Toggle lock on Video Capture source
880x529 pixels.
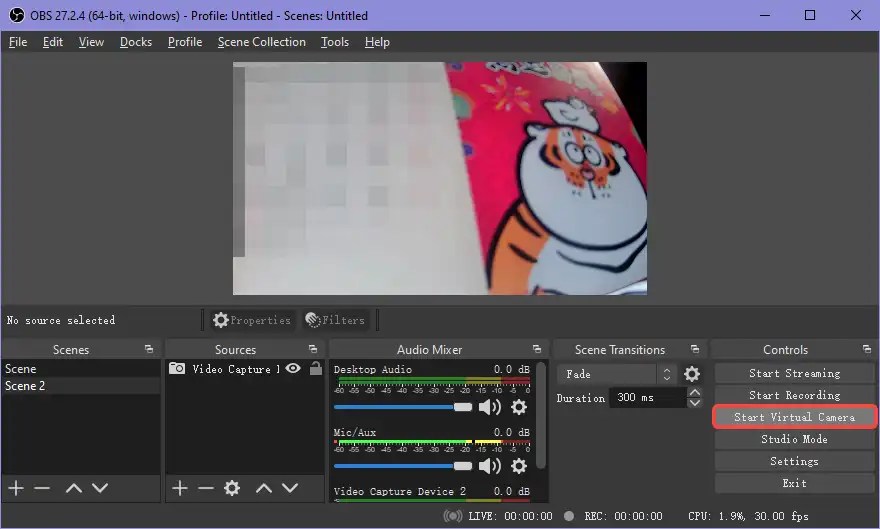(x=316, y=368)
